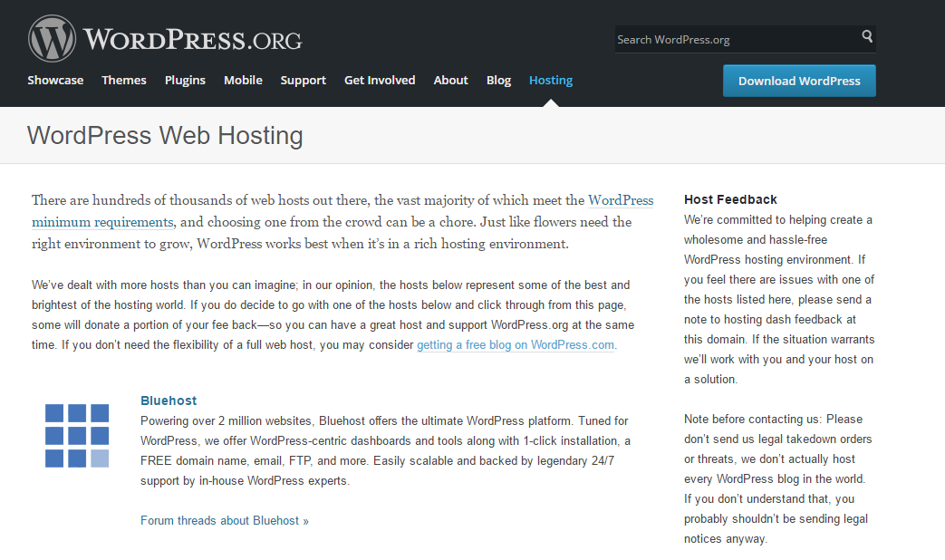
Task: Open the About menu item
Action: pyautogui.click(x=451, y=80)
